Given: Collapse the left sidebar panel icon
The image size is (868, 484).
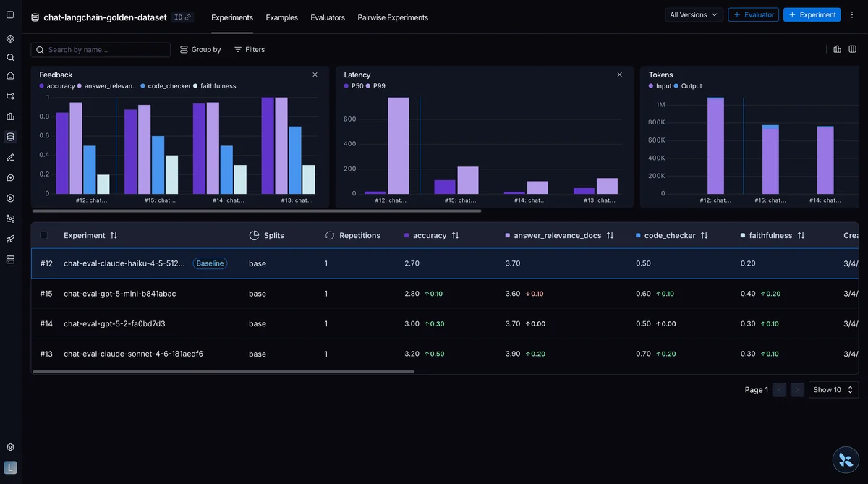Looking at the screenshot, I should [x=10, y=14].
